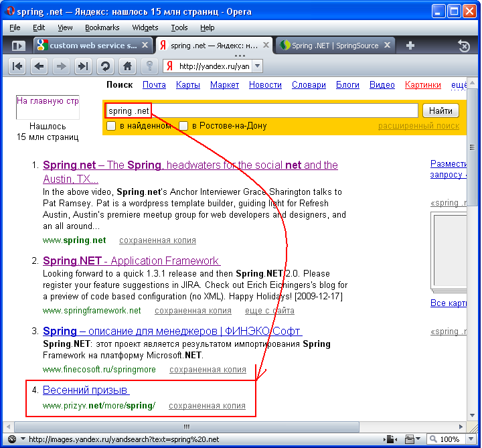Click the Fast Forward navigation button

(83, 66)
